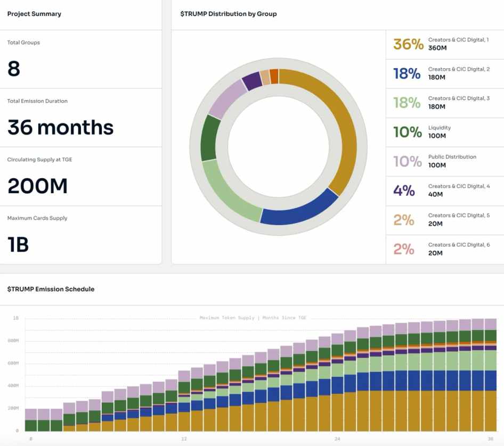Click the 36 months value
504x446 pixels.
pyautogui.click(x=60, y=127)
